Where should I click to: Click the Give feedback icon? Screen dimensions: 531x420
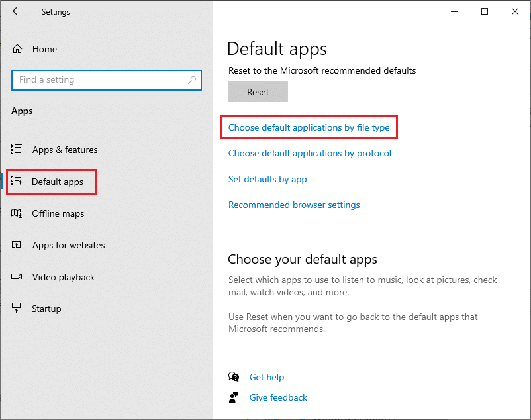pyautogui.click(x=234, y=398)
